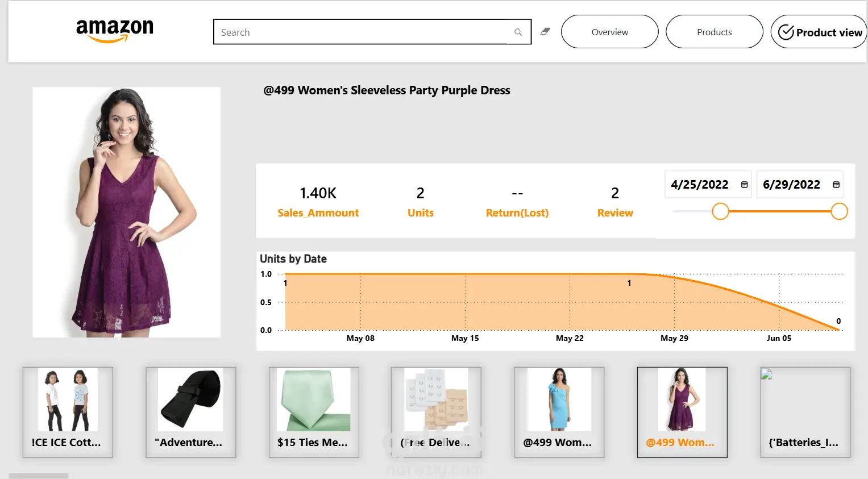Open the start date calendar picker icon
Screen dimensions: 868x479
tap(744, 185)
